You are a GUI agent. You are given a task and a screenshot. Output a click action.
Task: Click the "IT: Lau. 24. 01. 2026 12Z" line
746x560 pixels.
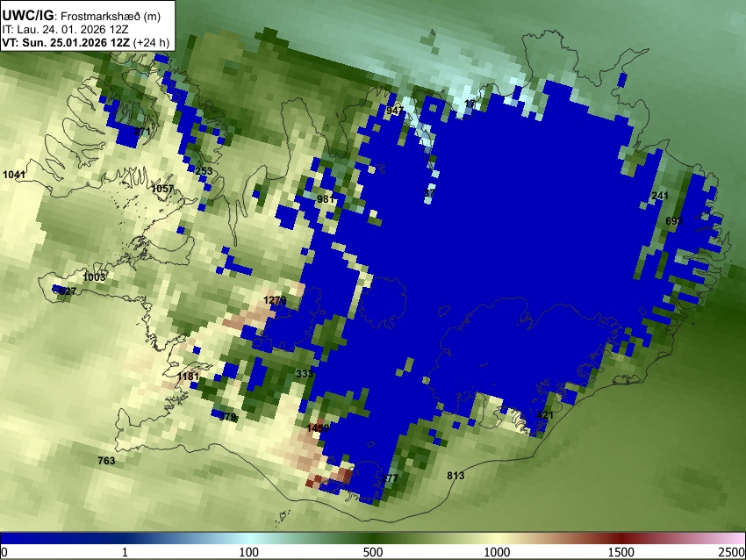click(x=65, y=30)
